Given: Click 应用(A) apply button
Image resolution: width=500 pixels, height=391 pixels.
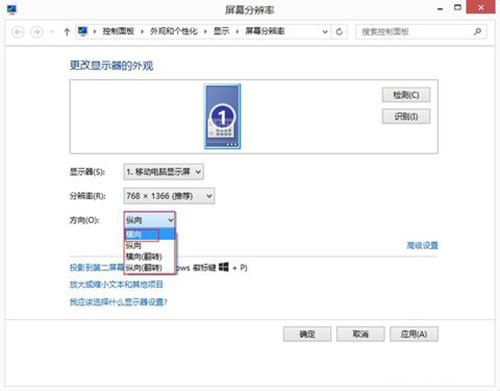Looking at the screenshot, I should 414,334.
